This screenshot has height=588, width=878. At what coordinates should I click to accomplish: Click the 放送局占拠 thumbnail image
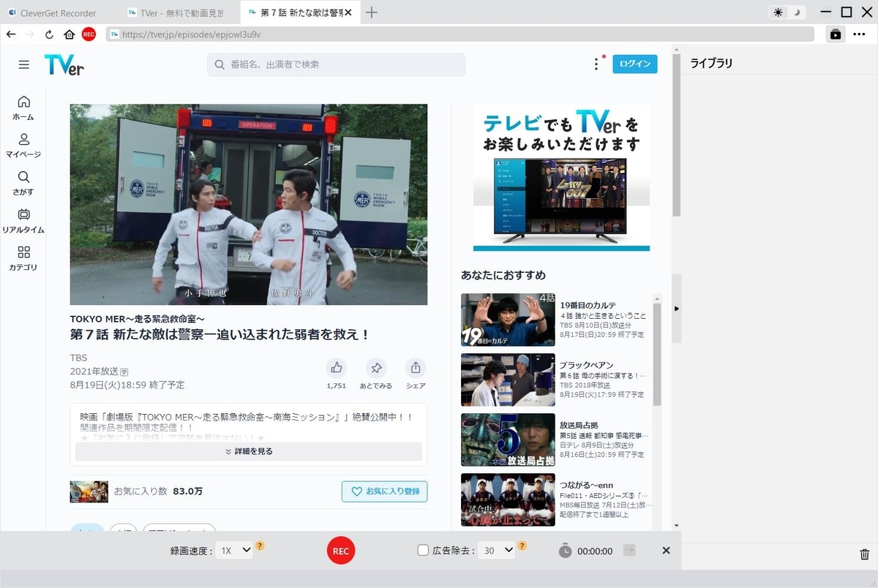[x=508, y=440]
